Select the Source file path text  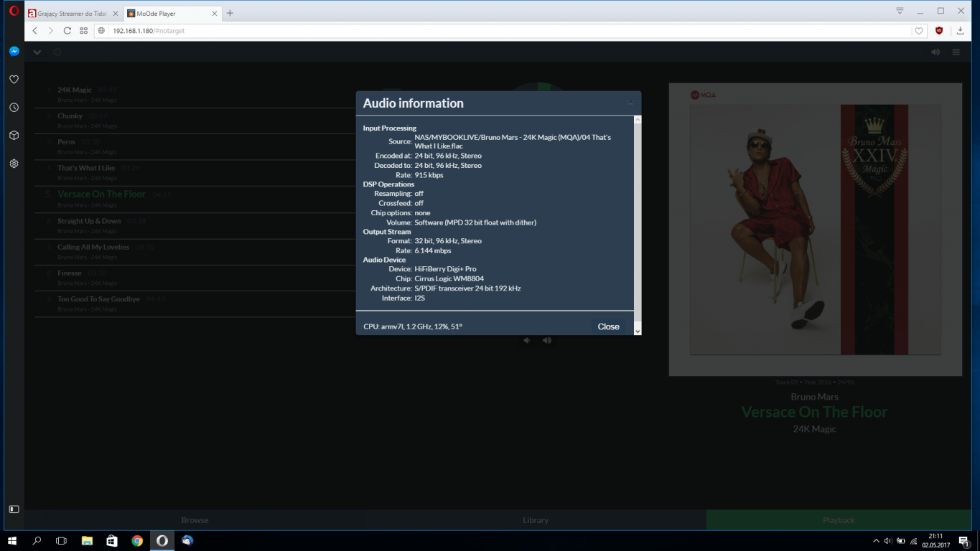click(x=513, y=141)
